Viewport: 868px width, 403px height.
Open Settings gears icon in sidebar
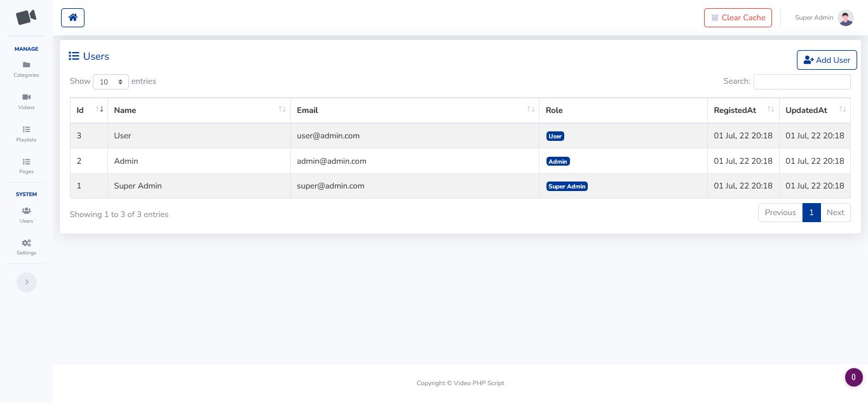pos(26,244)
